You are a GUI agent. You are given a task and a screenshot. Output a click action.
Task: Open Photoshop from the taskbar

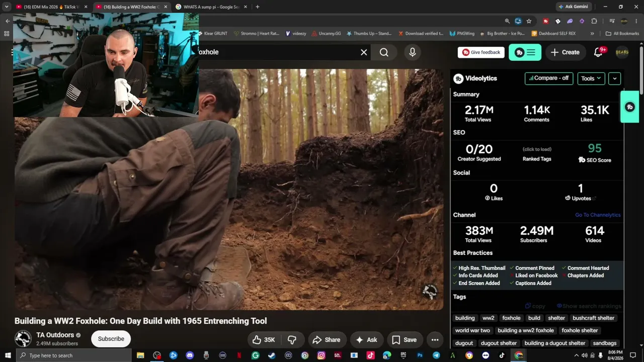(420, 355)
